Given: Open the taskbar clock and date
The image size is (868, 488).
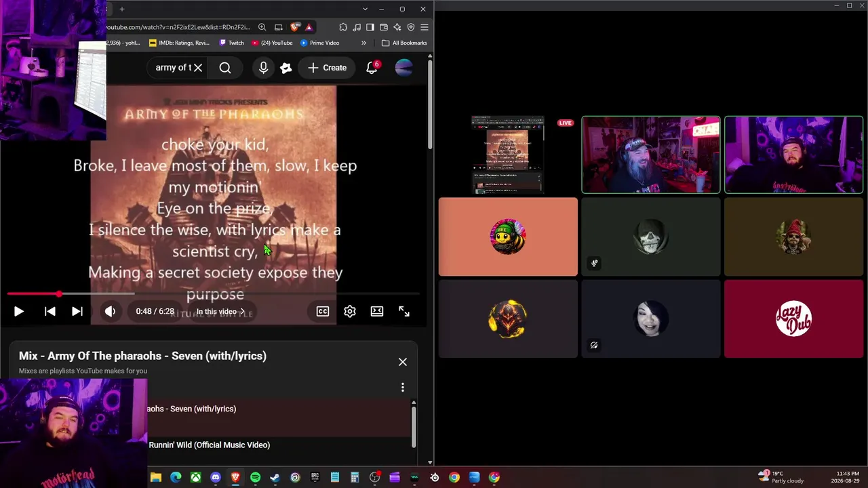Looking at the screenshot, I should click(846, 477).
